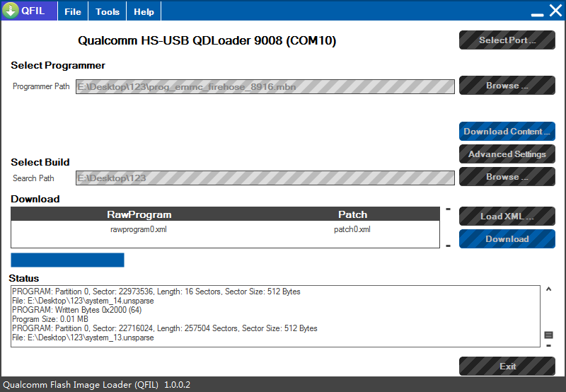Click the blue download progress bar

(67, 260)
